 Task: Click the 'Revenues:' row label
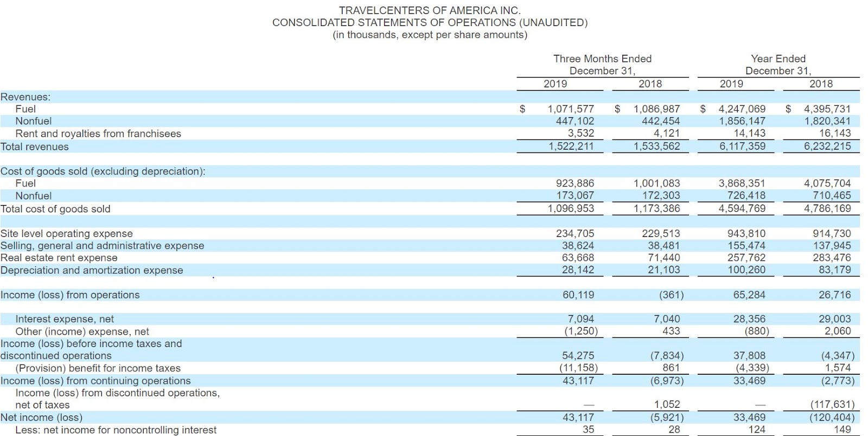click(x=25, y=97)
